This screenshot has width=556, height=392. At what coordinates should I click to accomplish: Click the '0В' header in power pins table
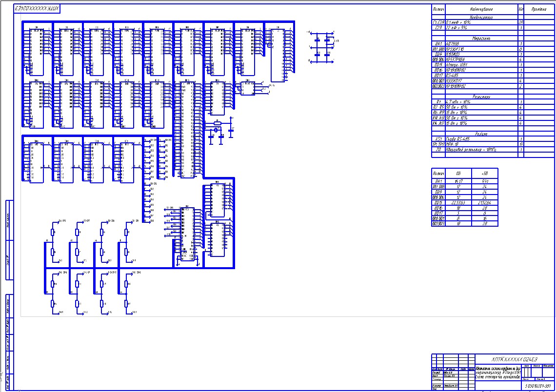(458, 174)
